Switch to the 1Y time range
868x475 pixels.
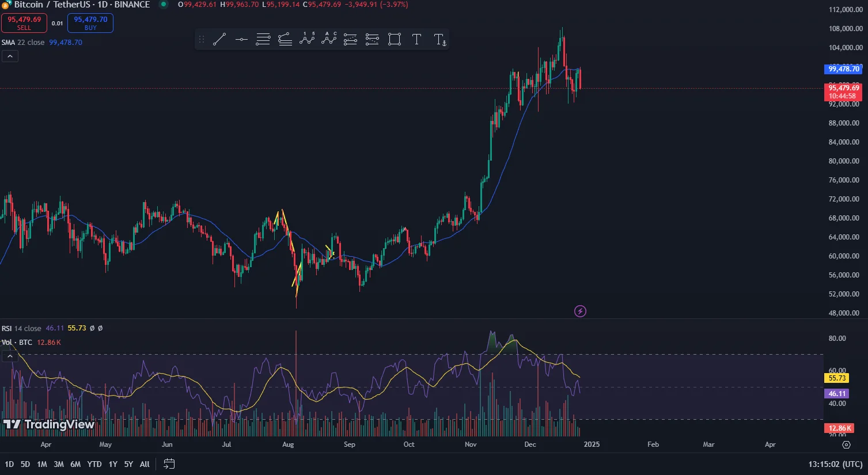(113, 464)
